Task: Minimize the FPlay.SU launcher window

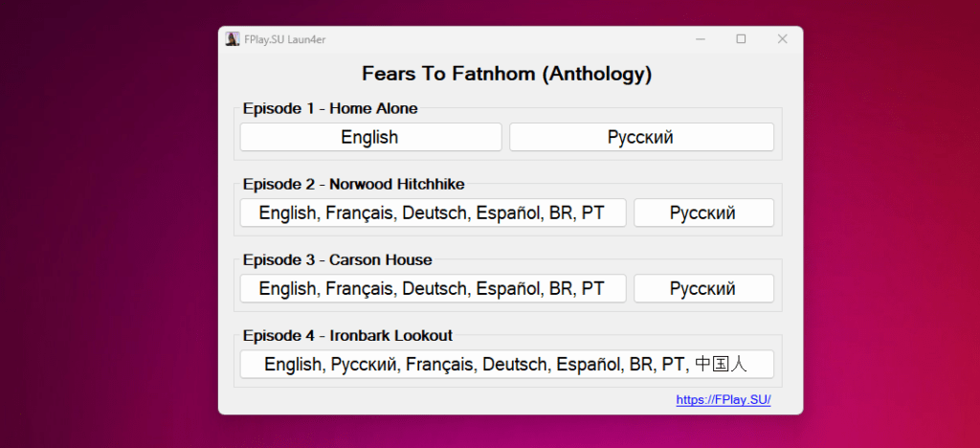Action: pyautogui.click(x=701, y=39)
